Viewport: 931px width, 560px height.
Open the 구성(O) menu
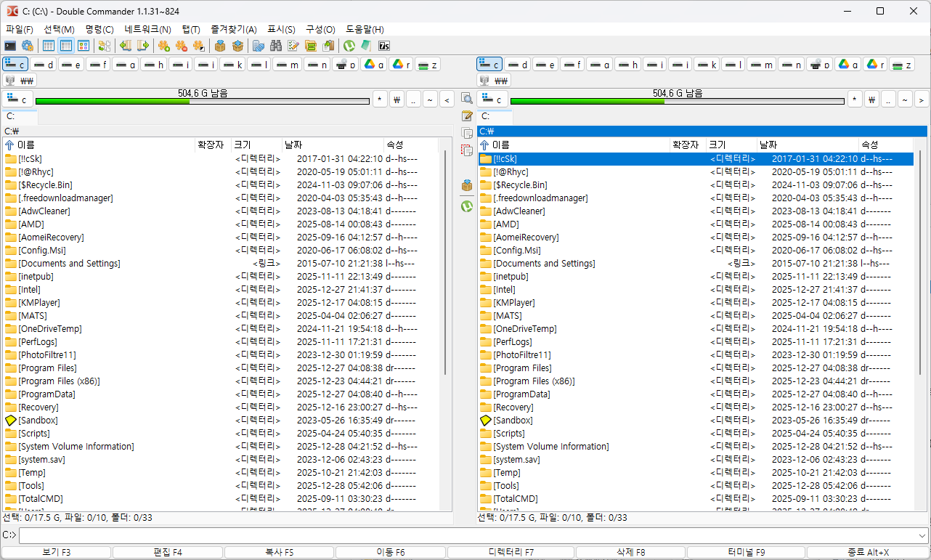[x=320, y=29]
